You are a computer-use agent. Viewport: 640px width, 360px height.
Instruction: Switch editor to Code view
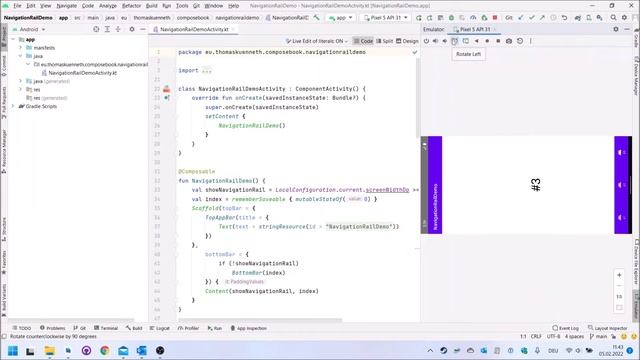[363, 41]
